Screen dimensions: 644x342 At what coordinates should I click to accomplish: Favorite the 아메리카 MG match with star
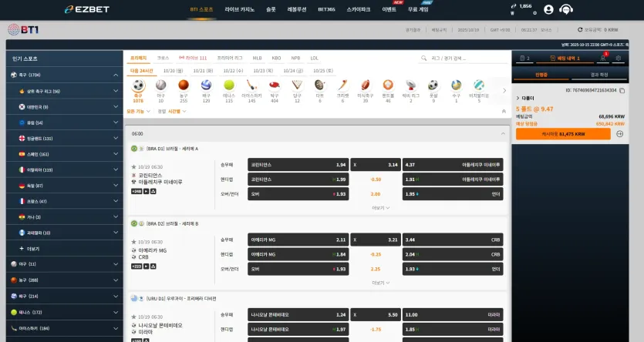133,242
